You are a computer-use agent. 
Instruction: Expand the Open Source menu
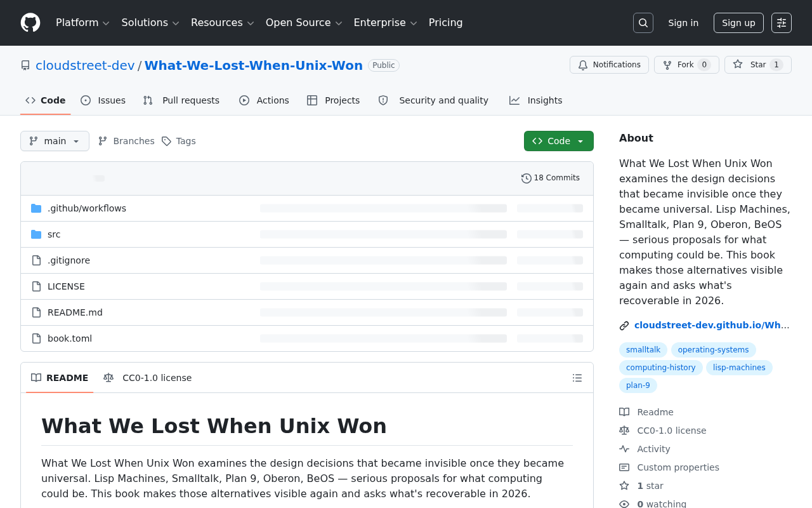point(304,23)
